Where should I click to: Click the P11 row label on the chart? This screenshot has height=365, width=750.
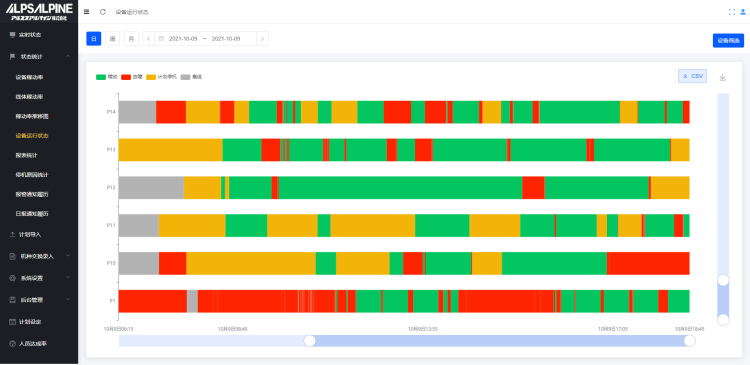(111, 225)
